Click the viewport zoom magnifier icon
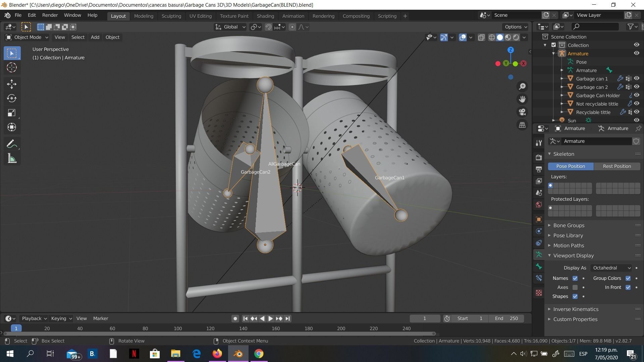 [522, 86]
